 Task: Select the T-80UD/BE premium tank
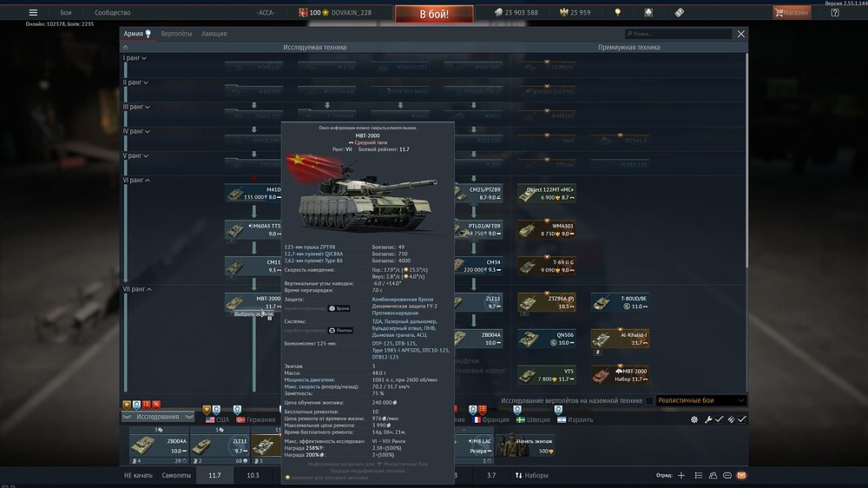[x=620, y=302]
